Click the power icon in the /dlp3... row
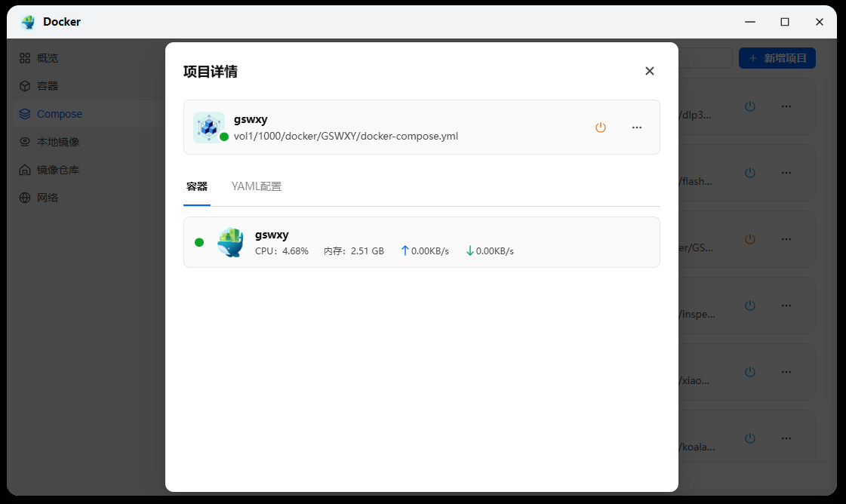This screenshot has width=846, height=504. tap(750, 106)
